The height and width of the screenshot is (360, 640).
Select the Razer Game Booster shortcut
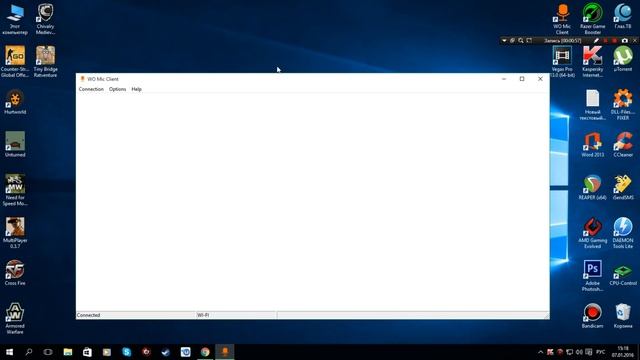coord(593,19)
